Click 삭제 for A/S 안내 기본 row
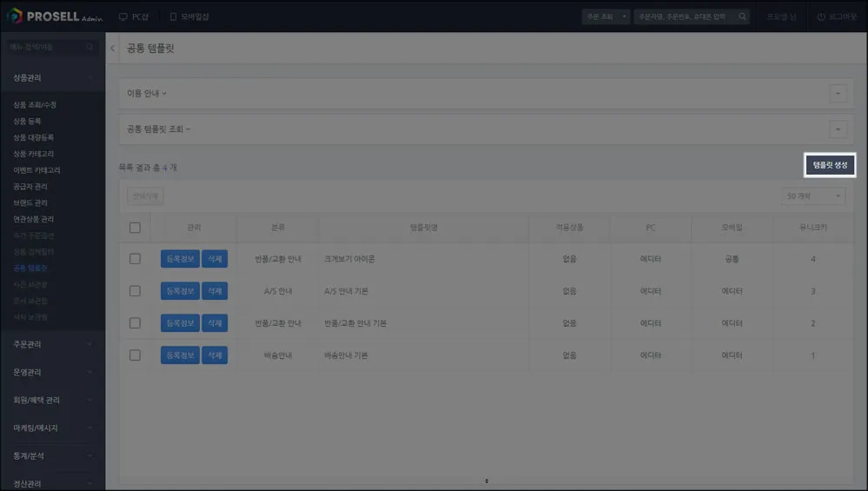The width and height of the screenshot is (868, 491). coord(215,291)
